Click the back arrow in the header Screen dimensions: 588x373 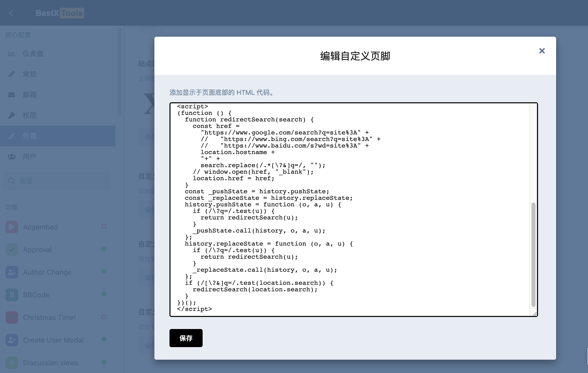[11, 13]
